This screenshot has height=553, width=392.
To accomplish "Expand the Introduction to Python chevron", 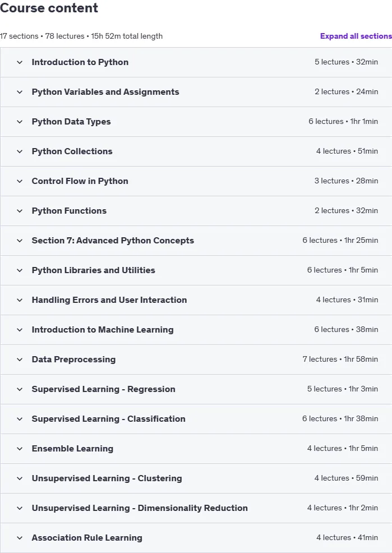I will (x=20, y=62).
